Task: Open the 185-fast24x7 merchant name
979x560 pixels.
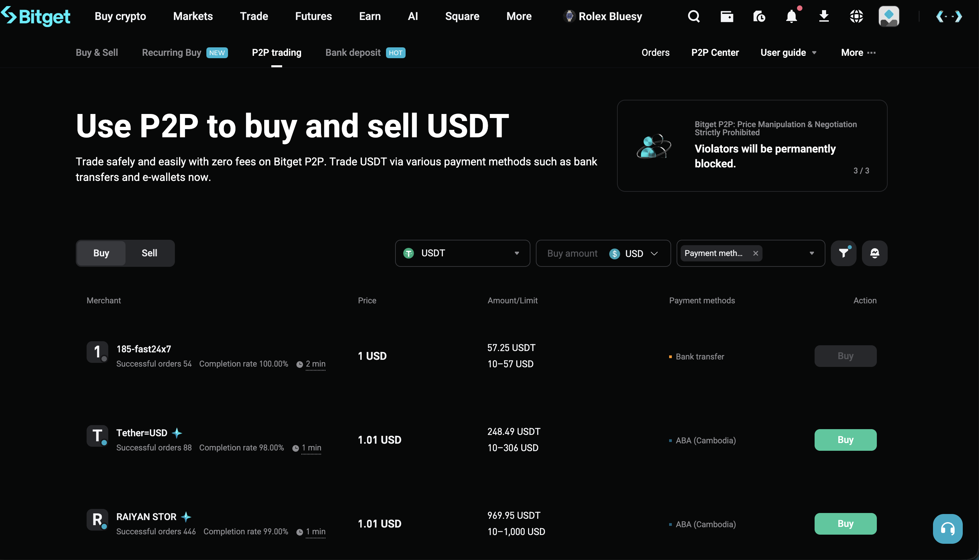Action: pos(143,349)
